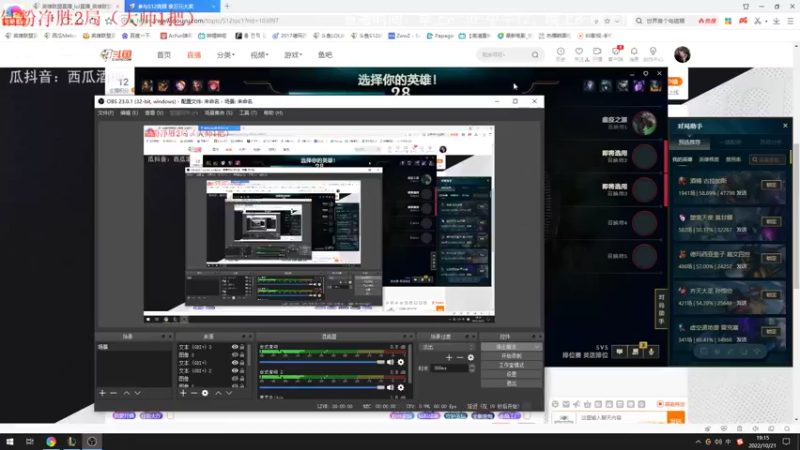Lock in the first recommended champion

(771, 185)
